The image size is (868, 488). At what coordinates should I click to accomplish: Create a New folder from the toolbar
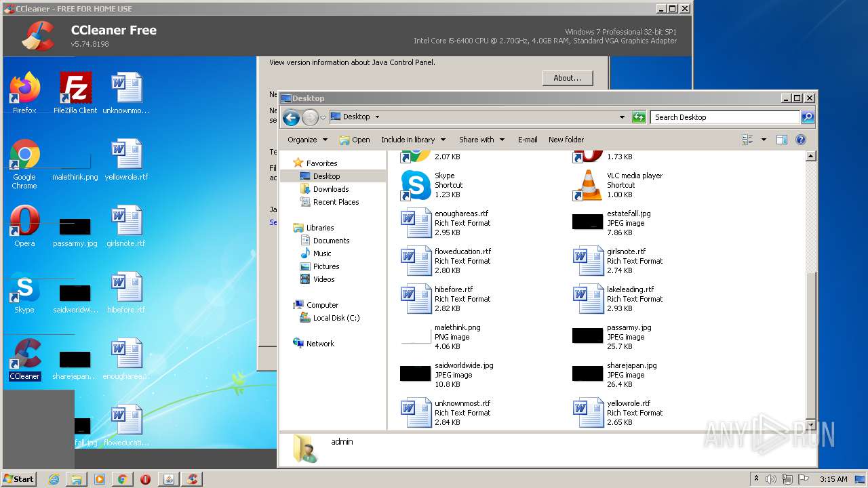[566, 140]
